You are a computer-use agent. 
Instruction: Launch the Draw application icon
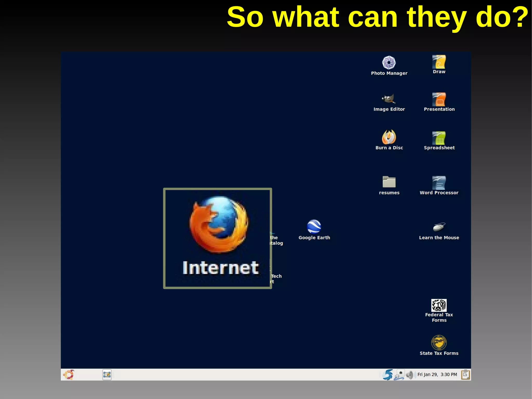439,62
